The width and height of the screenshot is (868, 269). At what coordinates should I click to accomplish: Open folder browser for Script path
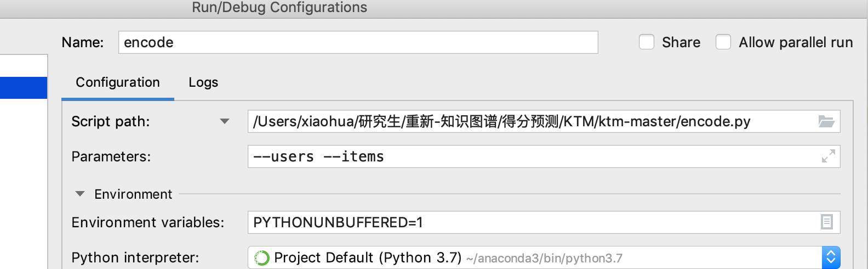click(826, 121)
